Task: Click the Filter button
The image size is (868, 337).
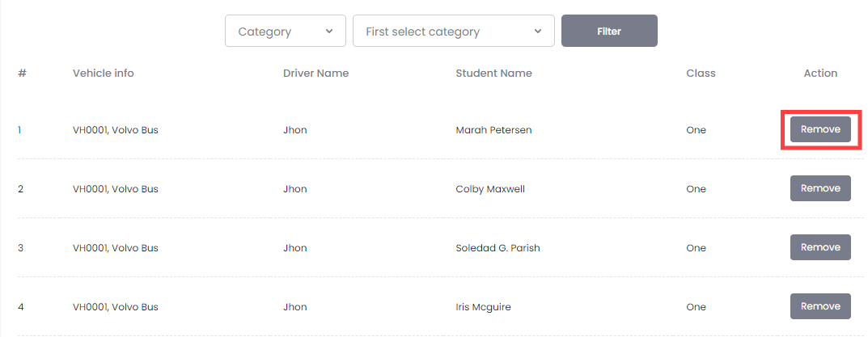Action: pos(609,32)
